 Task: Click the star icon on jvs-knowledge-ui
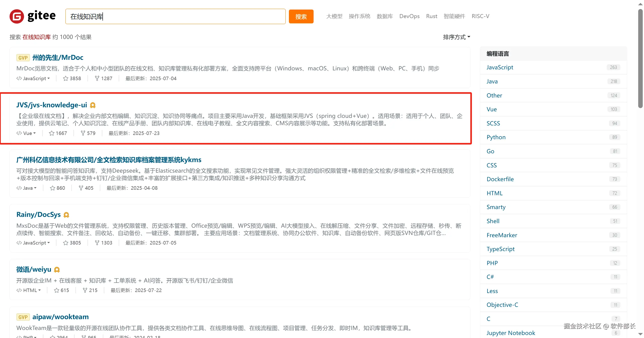point(52,133)
